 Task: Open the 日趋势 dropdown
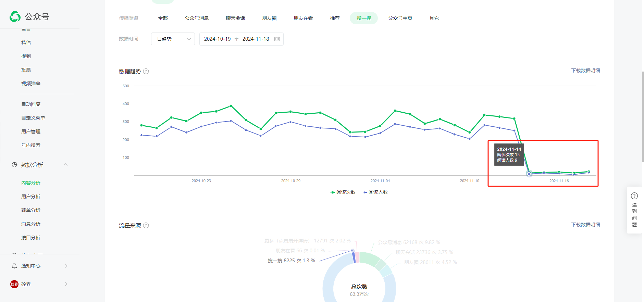(x=173, y=39)
